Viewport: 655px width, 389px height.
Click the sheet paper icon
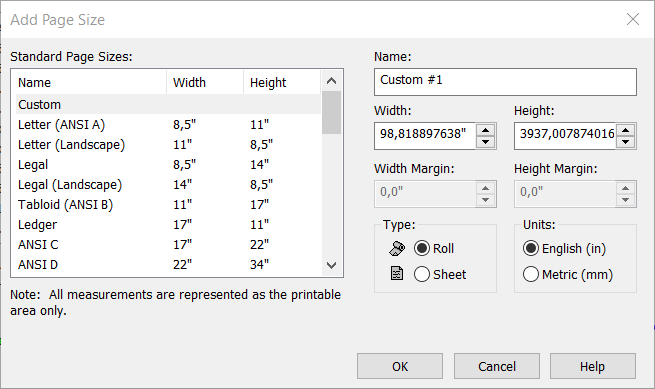397,274
